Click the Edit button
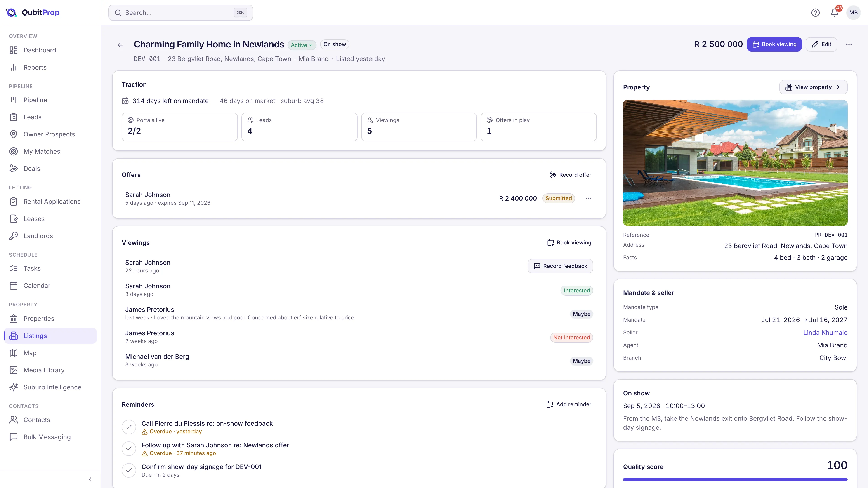Screen dimensions: 868x488 pyautogui.click(x=821, y=44)
